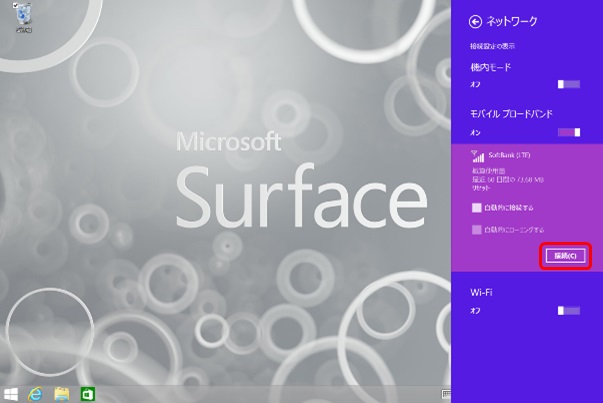Click the reset link under data usage
This screenshot has height=403, width=603.
(x=481, y=188)
